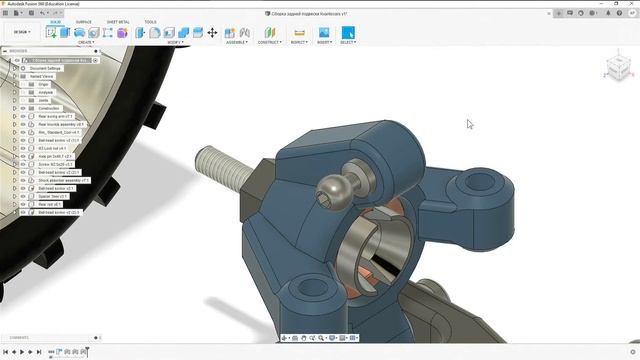Click the Joint tool icon
This screenshot has height=360, width=640.
(x=244, y=33)
